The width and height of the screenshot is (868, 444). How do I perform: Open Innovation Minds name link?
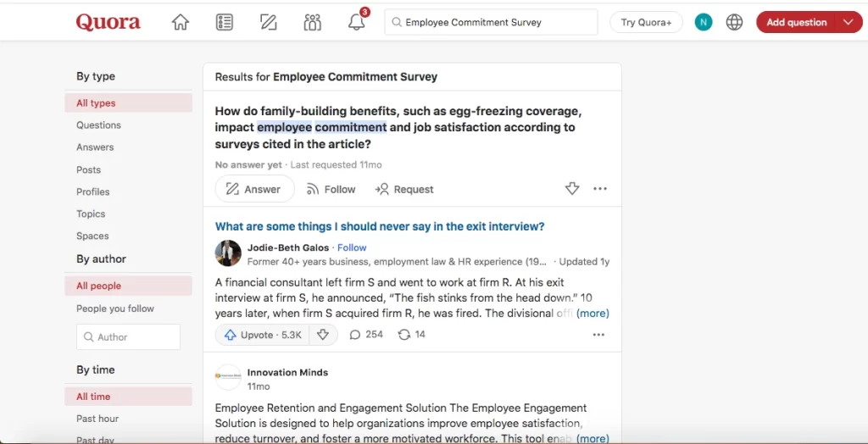[x=287, y=372]
